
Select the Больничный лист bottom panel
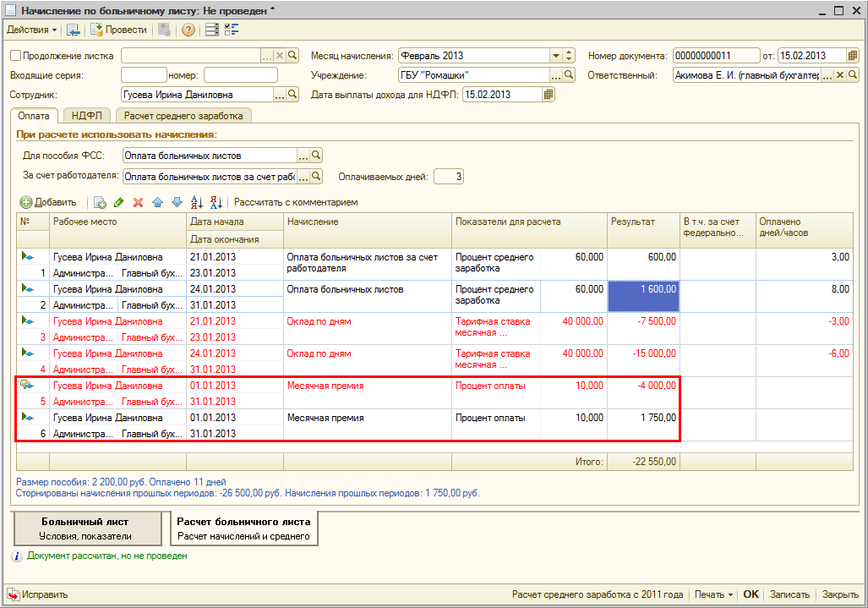(x=85, y=529)
